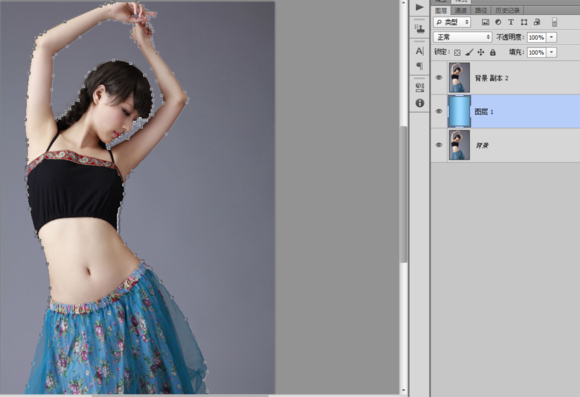The width and height of the screenshot is (580, 397).
Task: Click the type layer filter icon
Action: click(511, 22)
